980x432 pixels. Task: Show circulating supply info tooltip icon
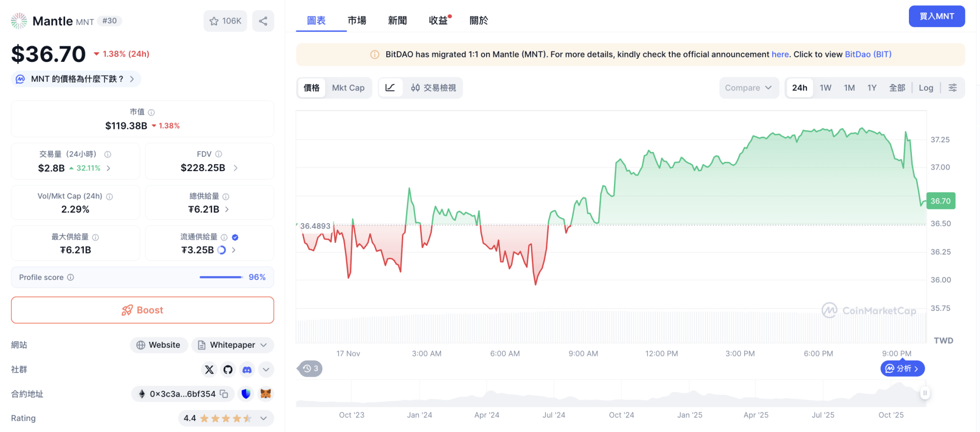tap(224, 237)
